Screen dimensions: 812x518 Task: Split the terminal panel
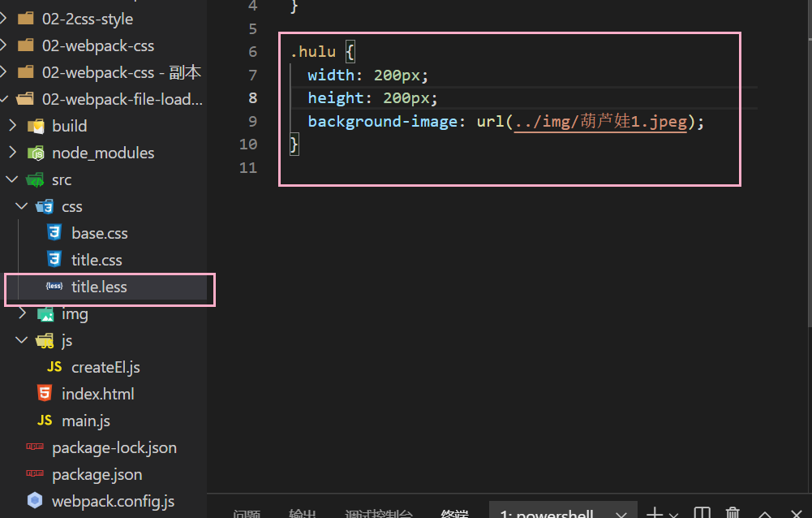click(702, 513)
